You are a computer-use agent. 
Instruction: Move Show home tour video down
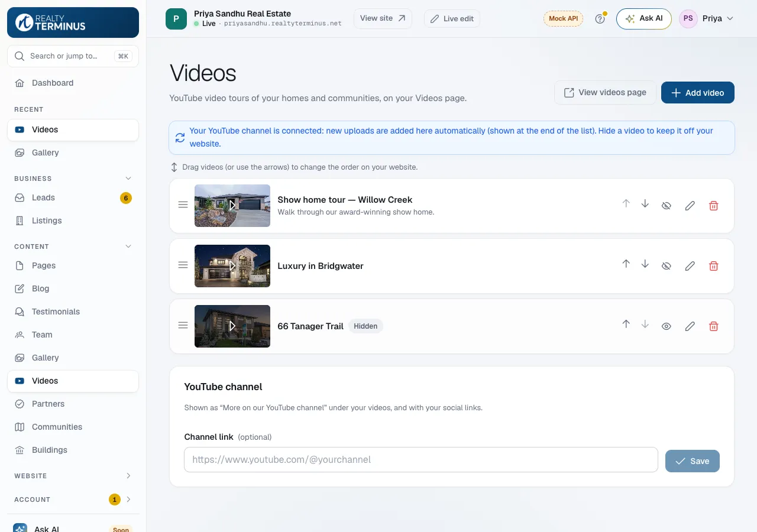(645, 204)
